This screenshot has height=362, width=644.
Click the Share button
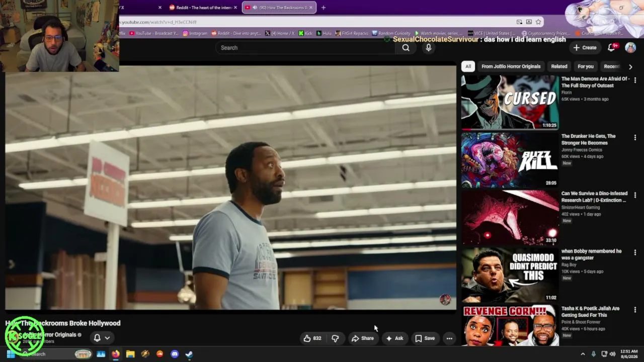(363, 338)
